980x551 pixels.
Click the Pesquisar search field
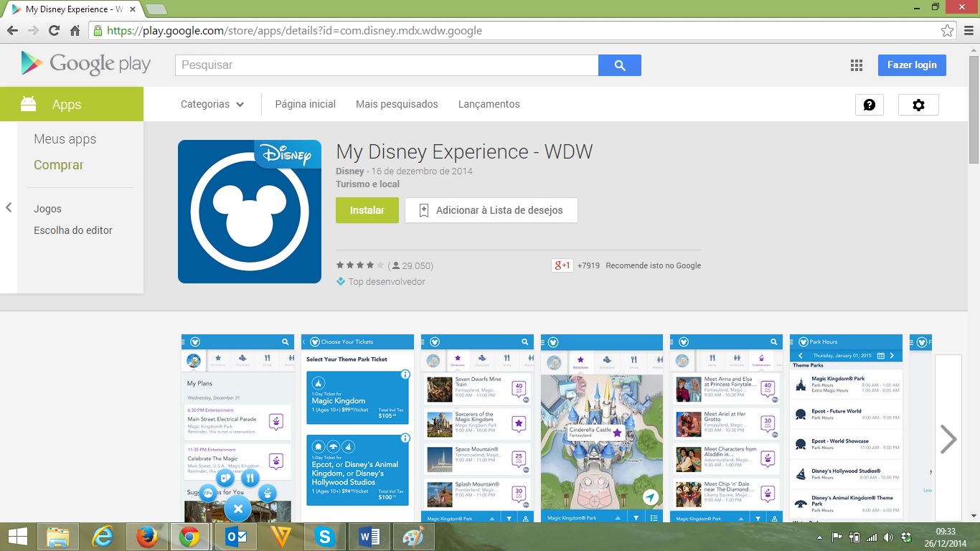[x=387, y=65]
